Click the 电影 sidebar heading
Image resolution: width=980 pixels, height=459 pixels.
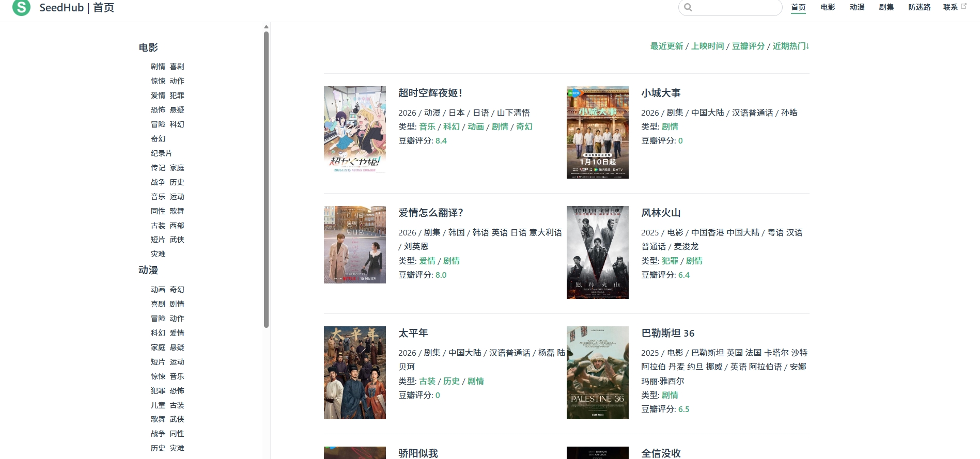[x=148, y=48]
